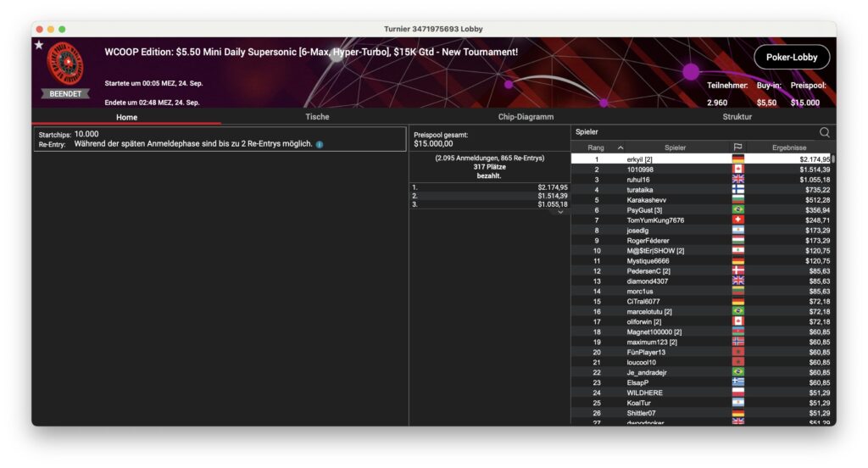The width and height of the screenshot is (868, 468).
Task: Sort players by Ergebnisse column
Action: (x=788, y=148)
